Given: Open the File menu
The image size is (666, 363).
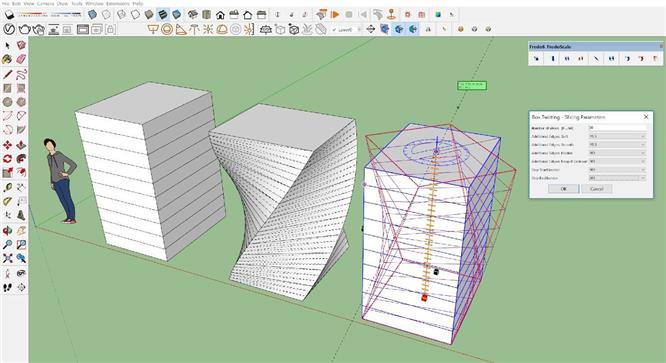Looking at the screenshot, I should pos(5,3).
